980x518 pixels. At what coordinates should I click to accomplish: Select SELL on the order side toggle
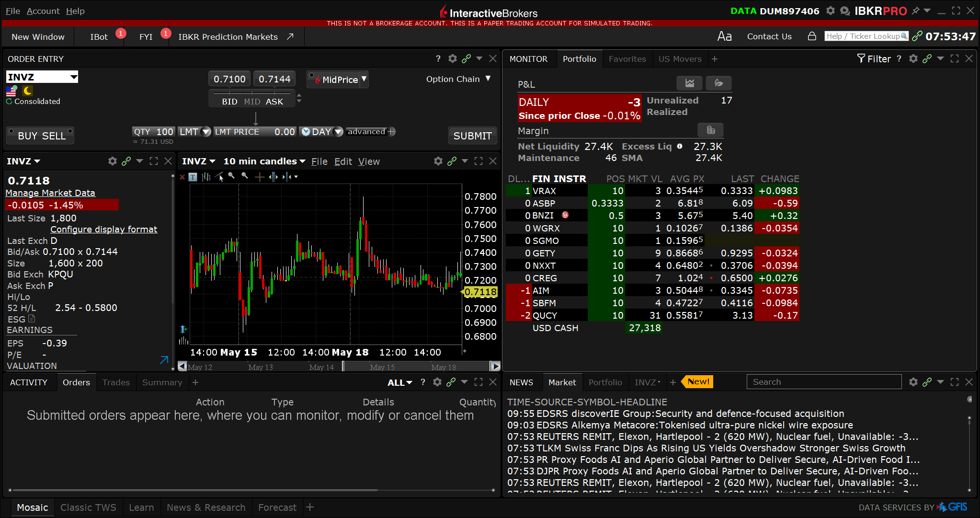point(54,136)
